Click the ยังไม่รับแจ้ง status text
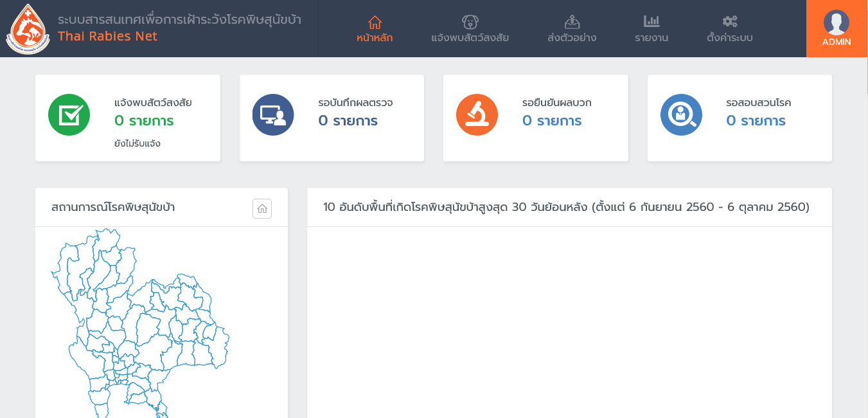The height and width of the screenshot is (418, 868). click(137, 143)
